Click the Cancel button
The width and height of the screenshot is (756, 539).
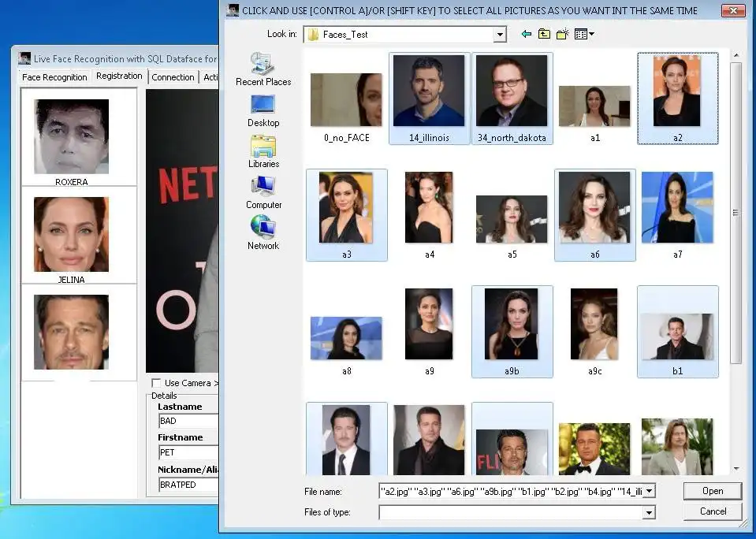pos(712,511)
